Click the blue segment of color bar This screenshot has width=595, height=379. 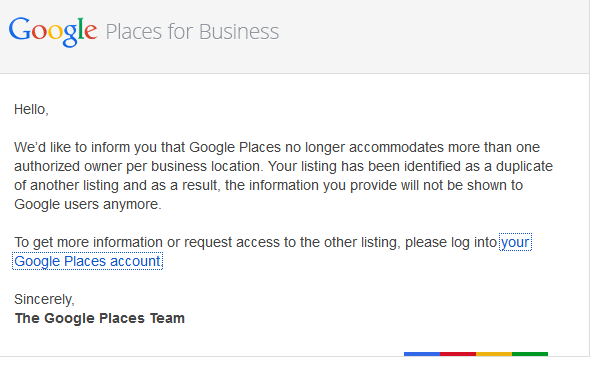pyautogui.click(x=422, y=354)
